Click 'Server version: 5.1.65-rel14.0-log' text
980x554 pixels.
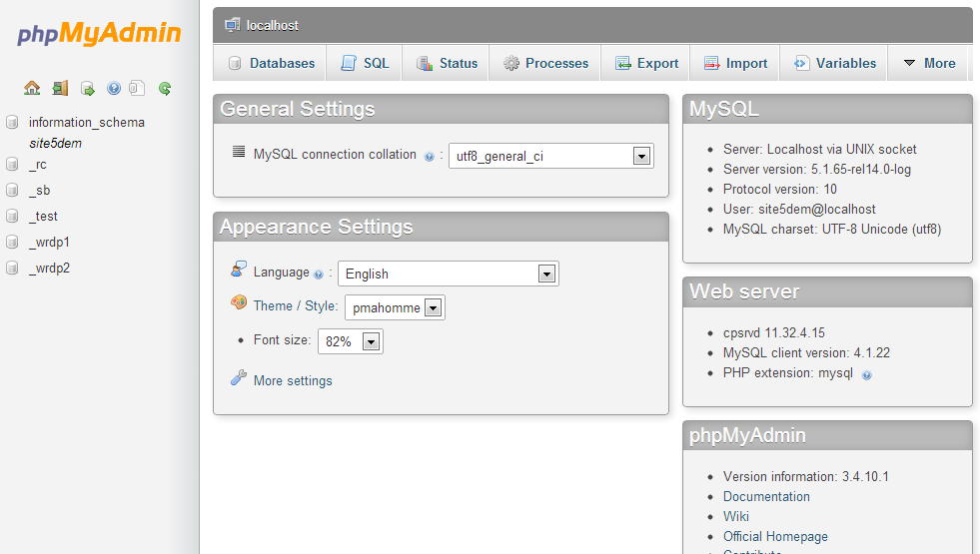pos(817,170)
